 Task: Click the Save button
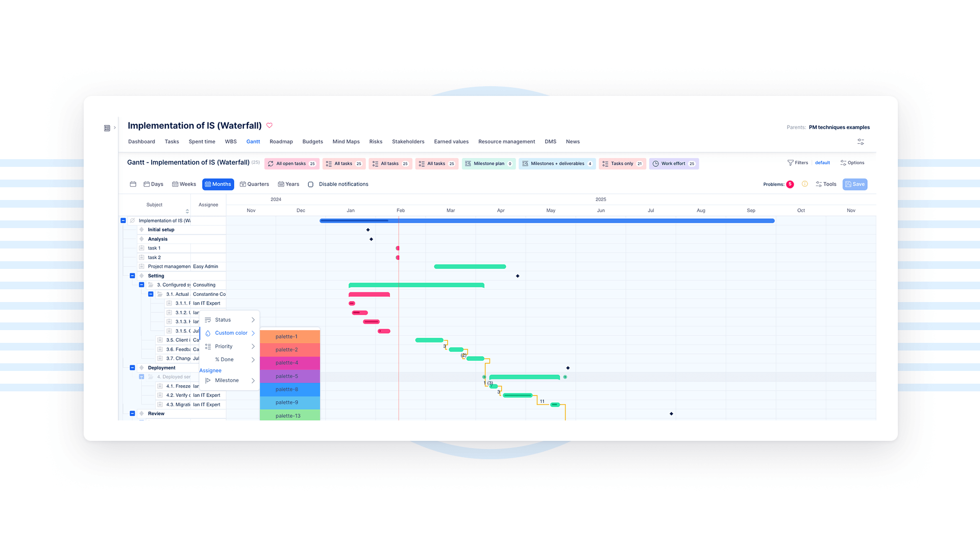pyautogui.click(x=854, y=184)
